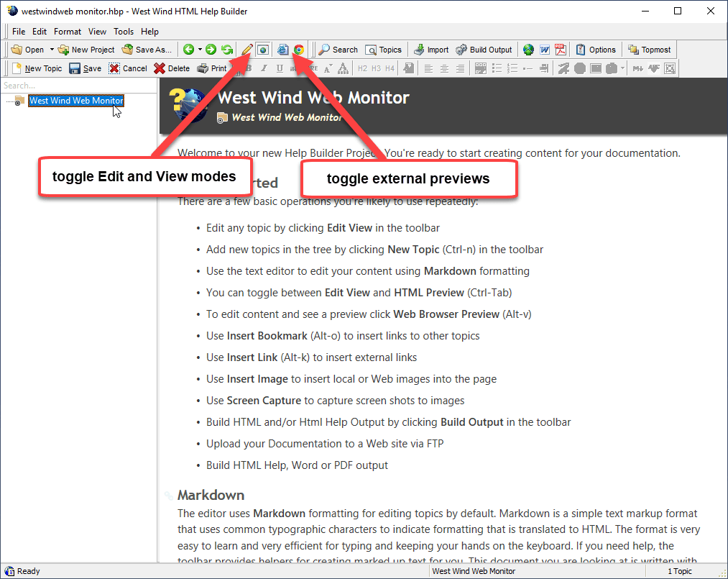The image size is (728, 579).
Task: Open the back-history dropdown arrow
Action: 200,49
